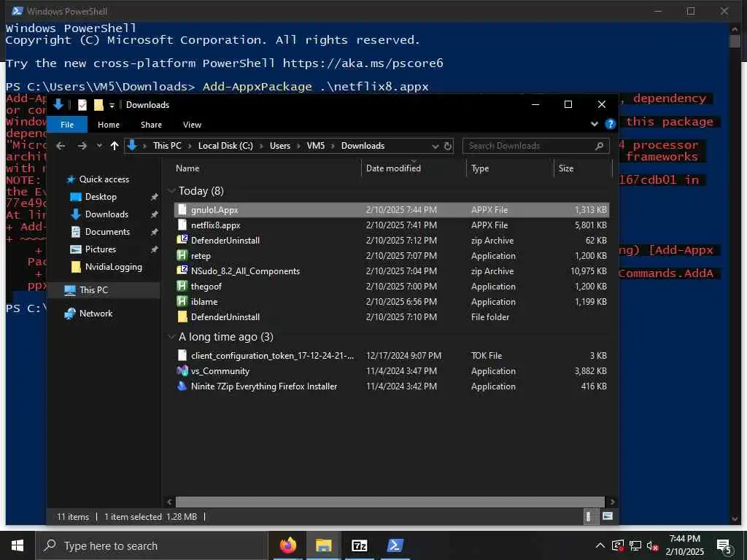
Task: Refresh the Downloads folder view
Action: point(448,146)
